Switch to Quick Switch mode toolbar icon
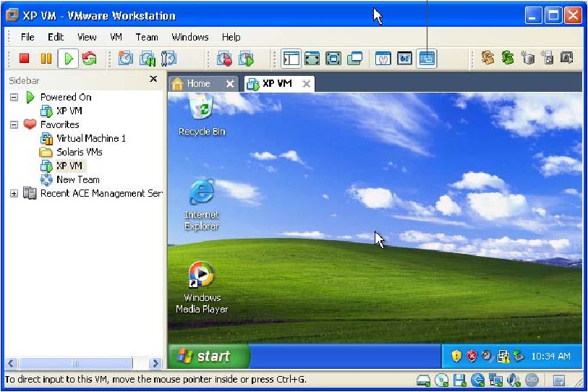Viewport: 588px width, 392px height. (x=312, y=59)
